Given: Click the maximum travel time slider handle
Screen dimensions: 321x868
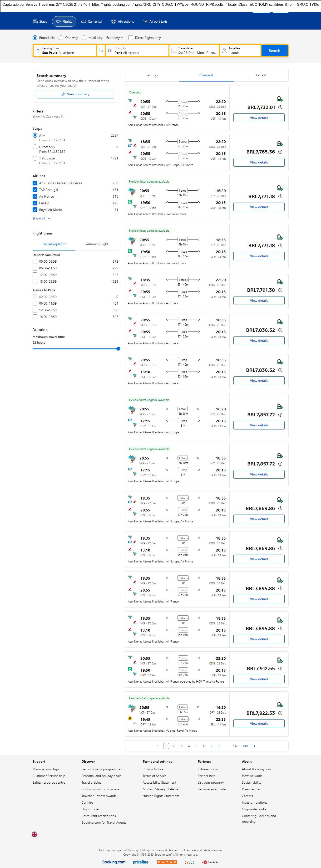Looking at the screenshot, I should coord(118,349).
